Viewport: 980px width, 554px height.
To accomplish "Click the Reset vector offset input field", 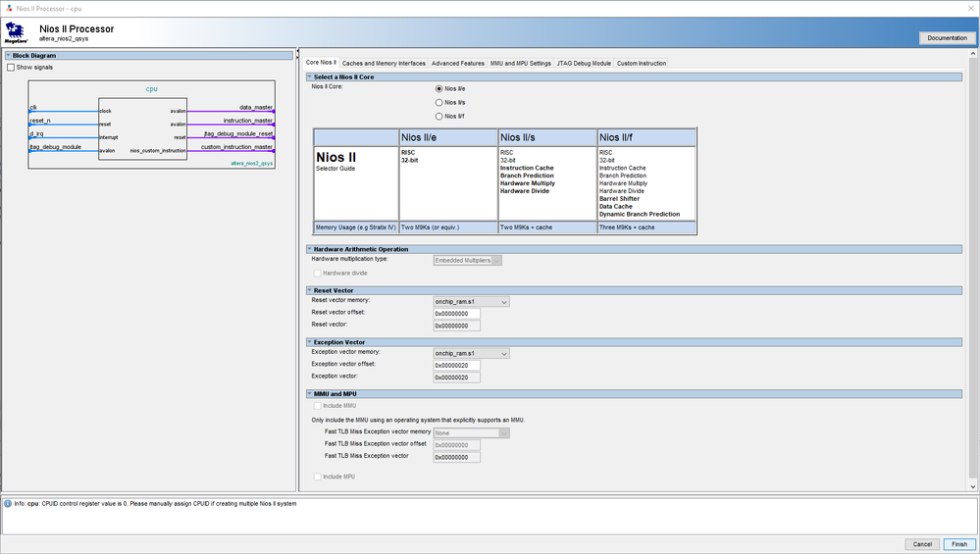I will coord(456,314).
